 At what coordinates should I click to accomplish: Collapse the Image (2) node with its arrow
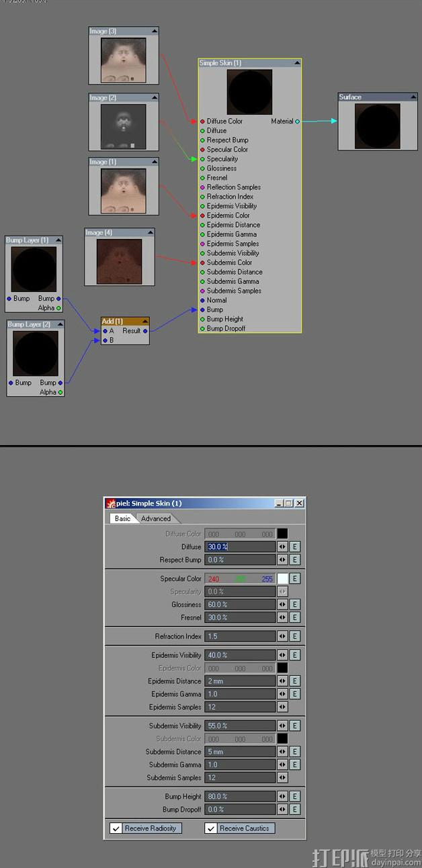[x=154, y=97]
